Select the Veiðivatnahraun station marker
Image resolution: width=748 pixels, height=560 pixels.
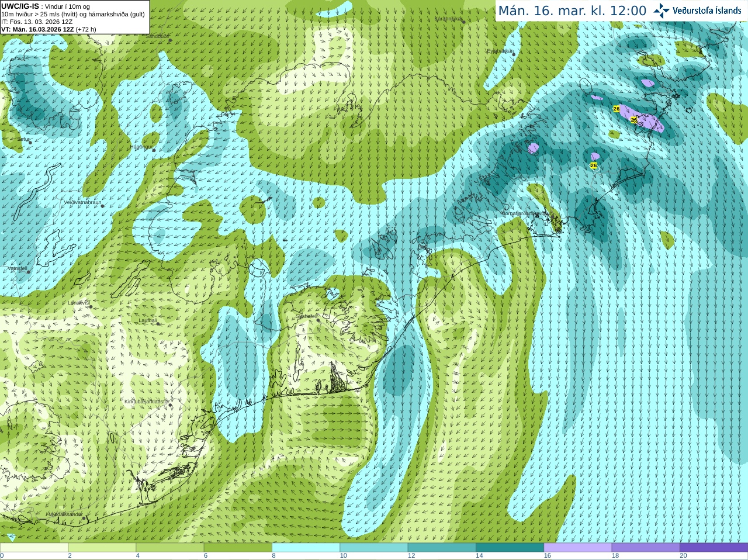[x=102, y=206]
